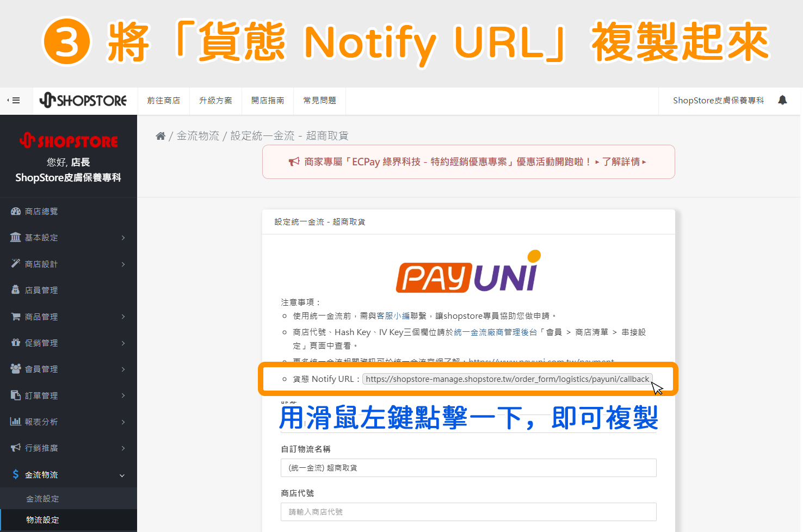
Task: Click the 金流物流 breadcrumb link
Action: point(198,135)
